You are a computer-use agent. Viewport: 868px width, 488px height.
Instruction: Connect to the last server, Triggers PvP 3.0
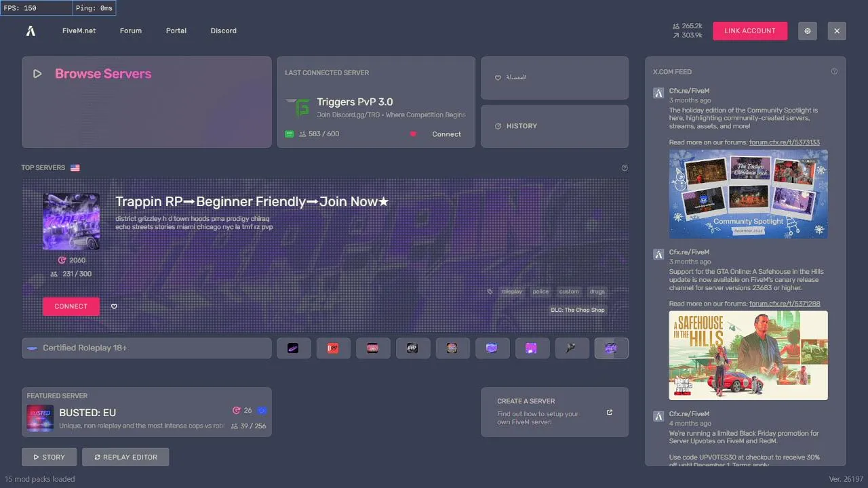446,134
